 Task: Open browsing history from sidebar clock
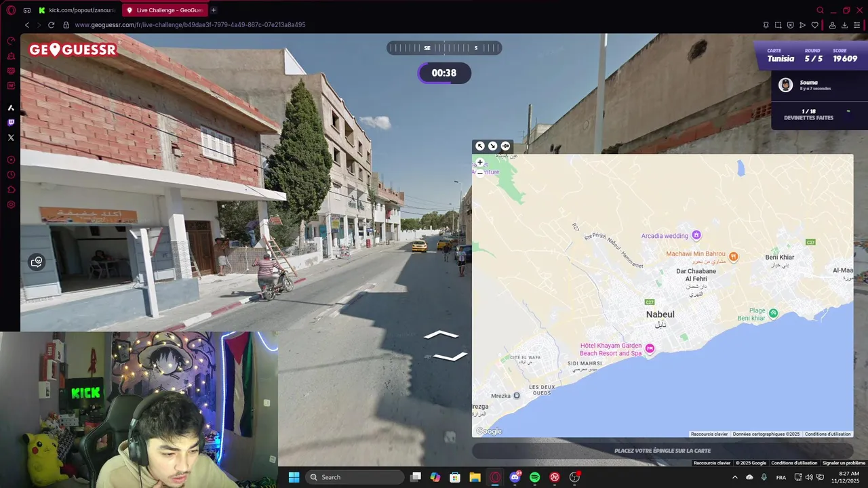[11, 175]
